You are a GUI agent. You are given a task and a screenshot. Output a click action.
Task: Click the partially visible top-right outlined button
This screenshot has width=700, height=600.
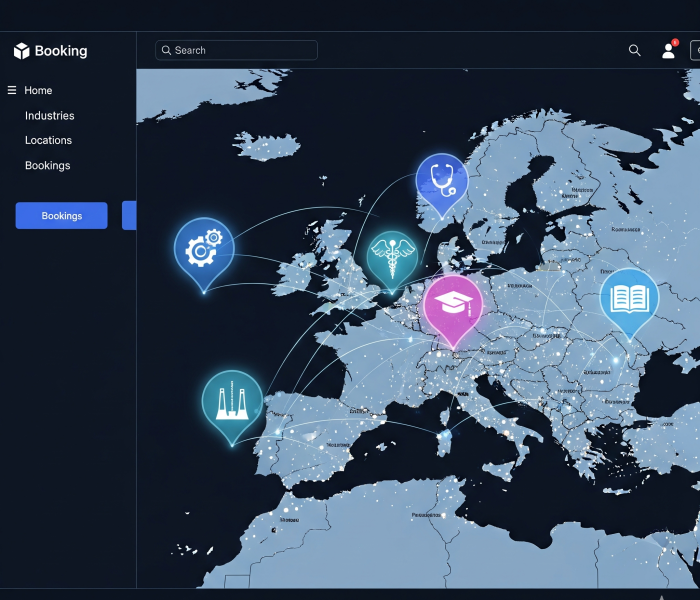(694, 51)
